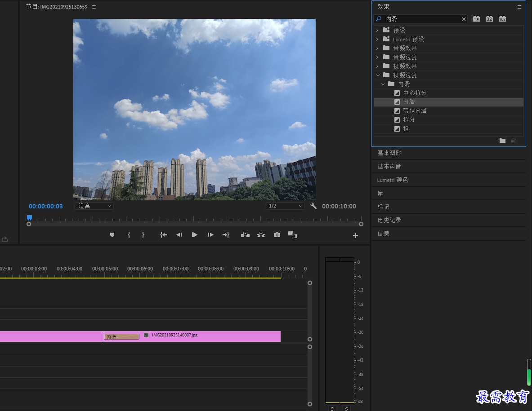Click the Mark In bracket button
Image resolution: width=532 pixels, height=411 pixels.
coord(129,235)
